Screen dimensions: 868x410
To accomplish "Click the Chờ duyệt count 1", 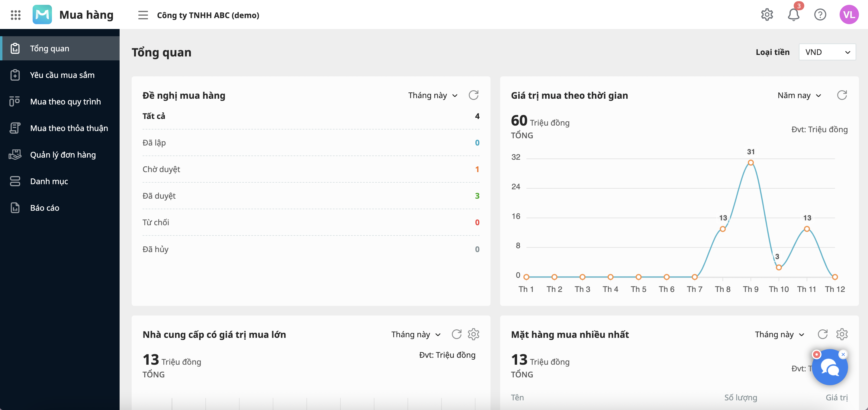I will pyautogui.click(x=477, y=169).
